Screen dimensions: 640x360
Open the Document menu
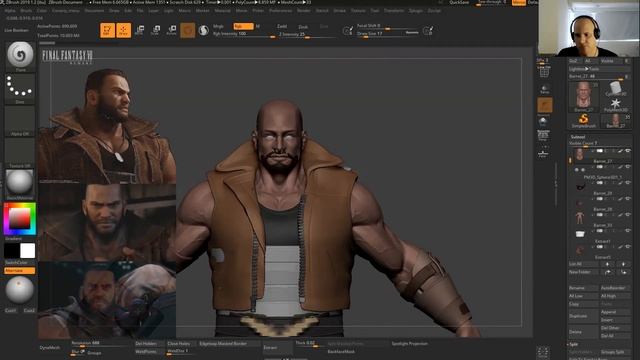(x=94, y=11)
